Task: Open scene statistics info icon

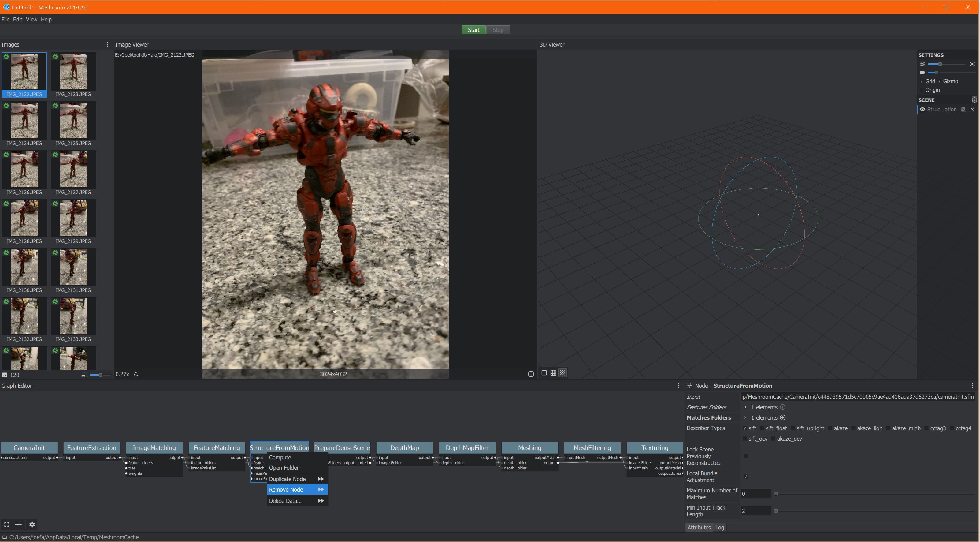Action: tap(974, 100)
